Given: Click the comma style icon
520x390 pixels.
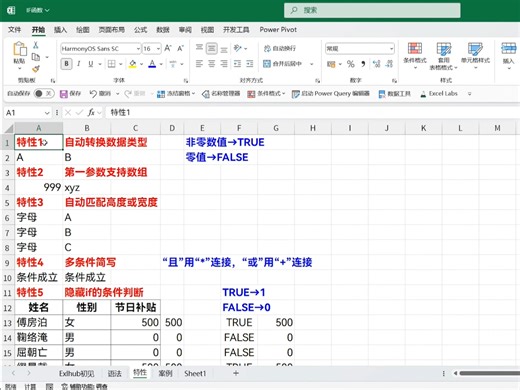Looking at the screenshot, I should [x=363, y=64].
